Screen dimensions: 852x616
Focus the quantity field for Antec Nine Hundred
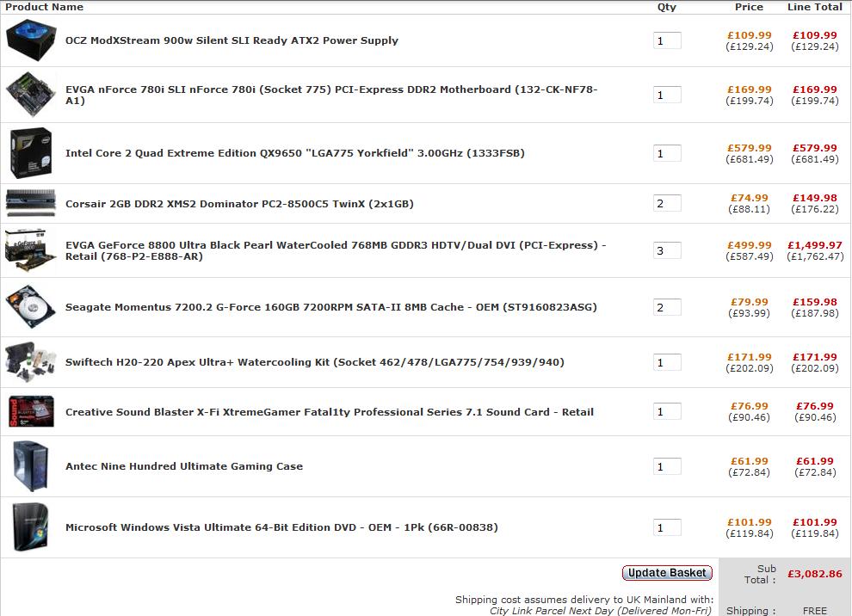[667, 466]
